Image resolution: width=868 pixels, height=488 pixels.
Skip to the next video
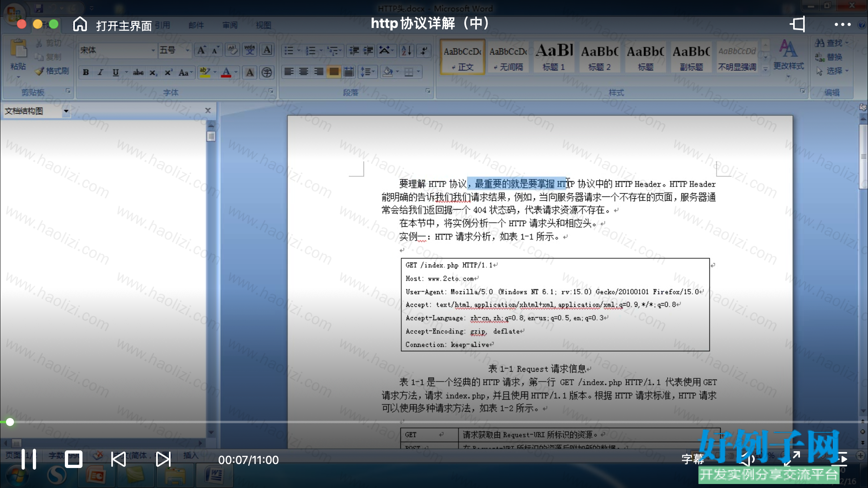tap(163, 459)
